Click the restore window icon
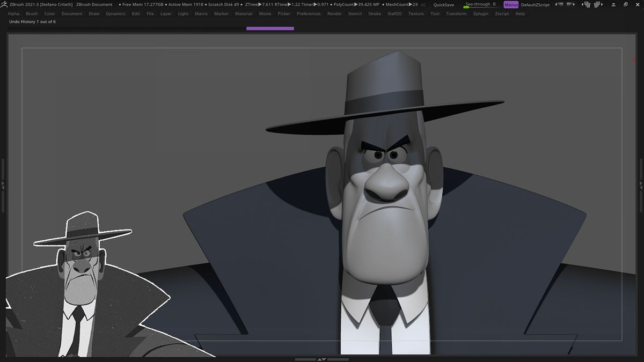 click(x=626, y=5)
